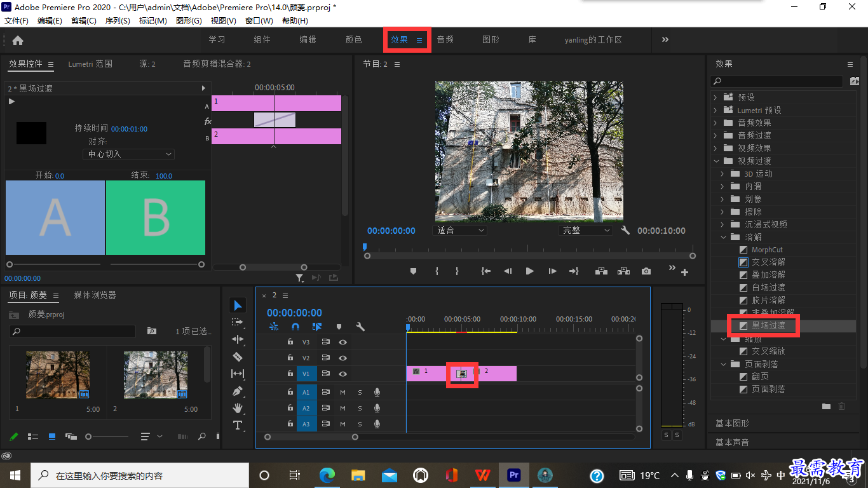This screenshot has height=488, width=868.
Task: Select the Razor tool
Action: click(238, 356)
